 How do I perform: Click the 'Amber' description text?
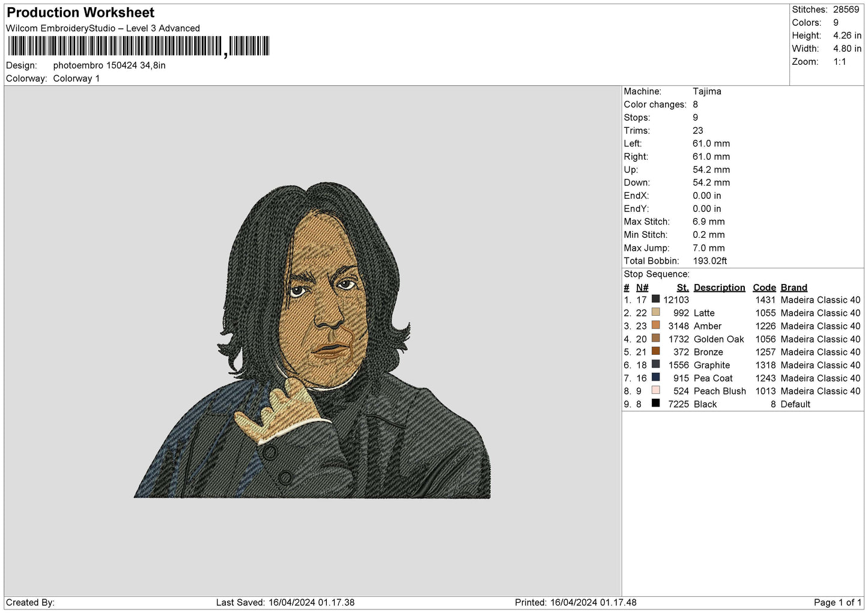(708, 326)
